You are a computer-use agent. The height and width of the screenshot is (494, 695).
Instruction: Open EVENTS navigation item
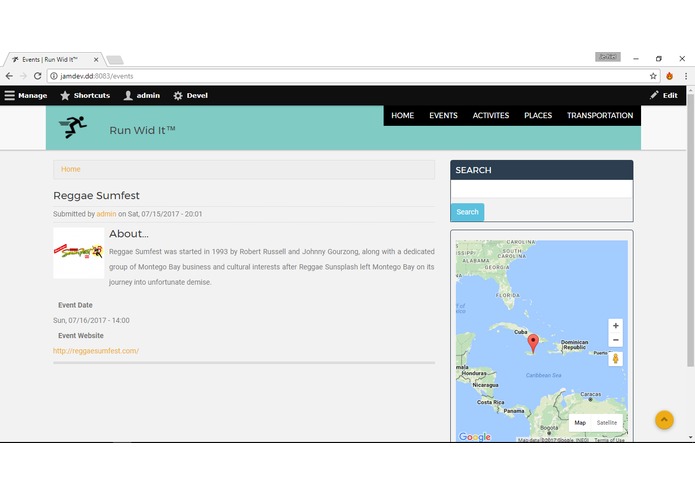pyautogui.click(x=443, y=116)
